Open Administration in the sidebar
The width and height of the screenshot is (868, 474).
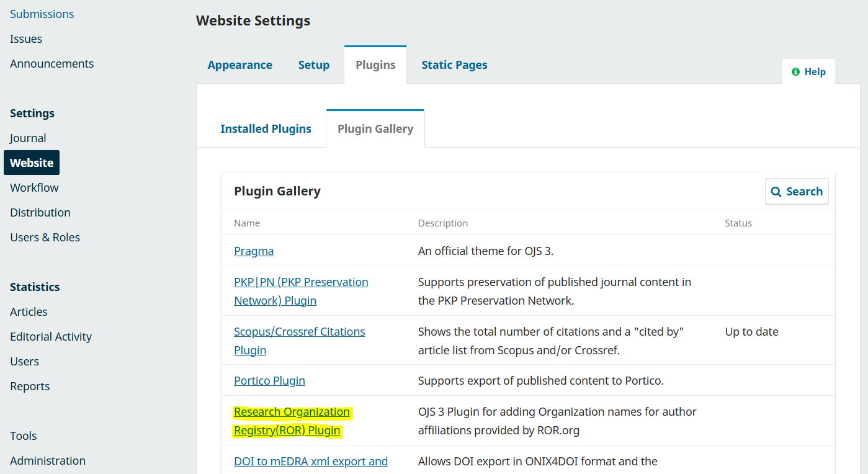[48, 460]
